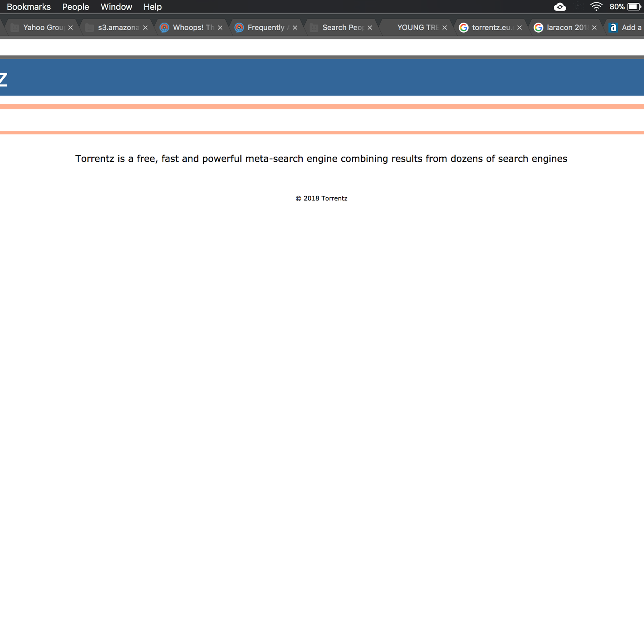Viewport: 644px width, 644px height.
Task: Close the Yahoo Groups tab
Action: [70, 27]
